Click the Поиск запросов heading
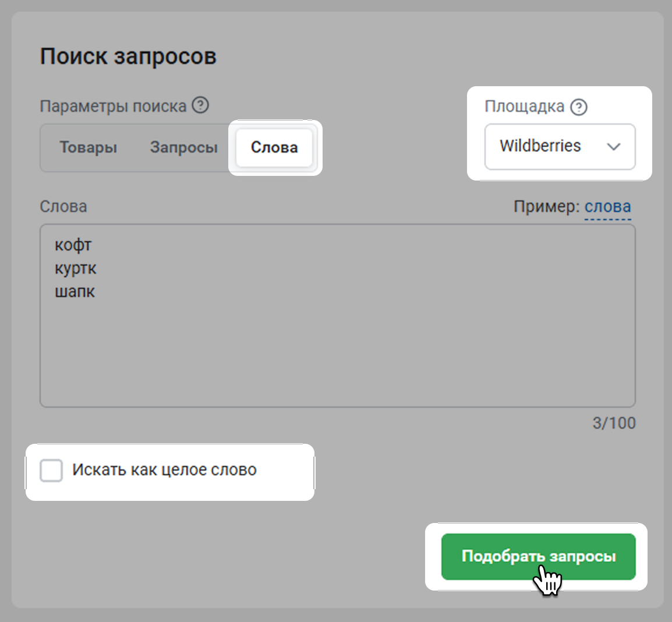 point(128,56)
